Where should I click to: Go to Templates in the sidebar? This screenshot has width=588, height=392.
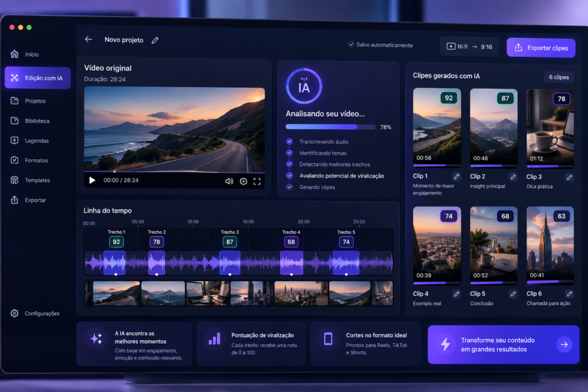(x=37, y=180)
